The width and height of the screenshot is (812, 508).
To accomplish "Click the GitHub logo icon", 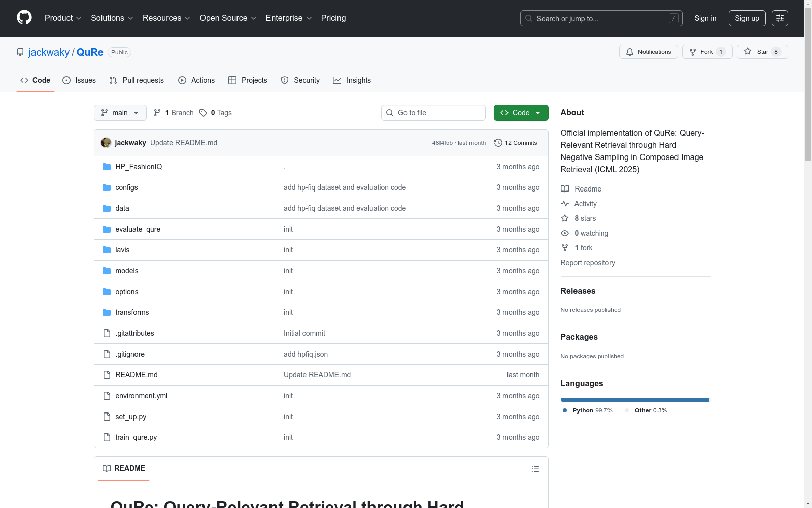I will tap(24, 18).
